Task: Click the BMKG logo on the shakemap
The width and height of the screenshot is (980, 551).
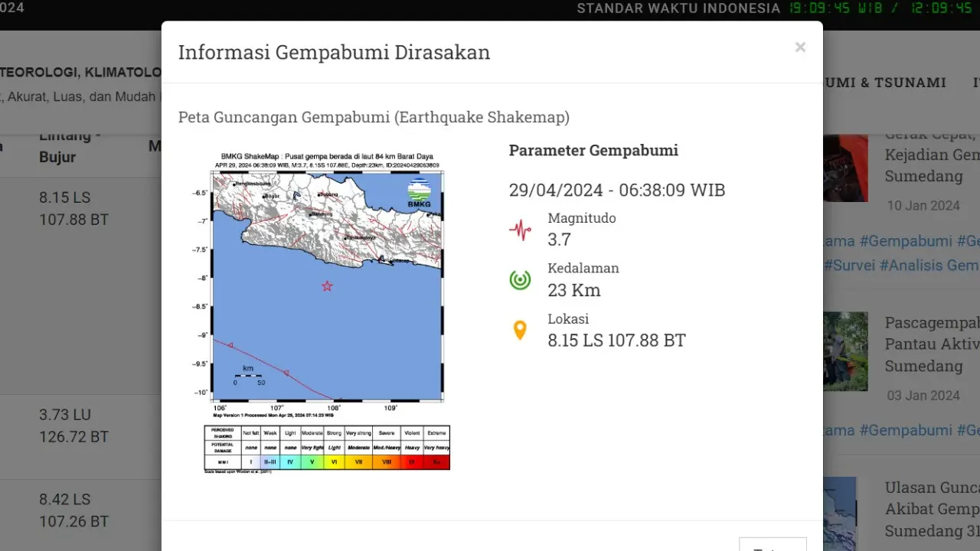Action: tap(419, 193)
